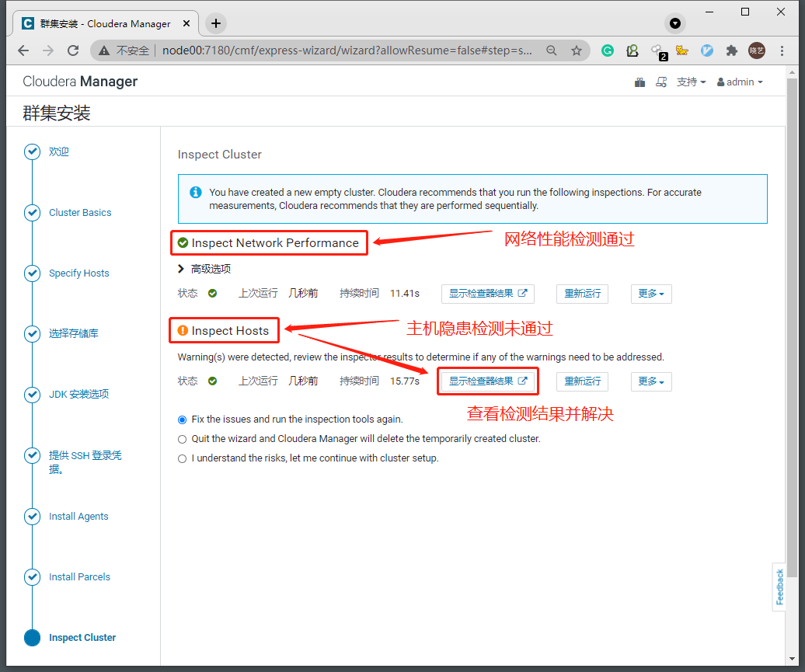Open the Grammarly green extension icon
Viewport: 805px width, 672px height.
coord(608,50)
